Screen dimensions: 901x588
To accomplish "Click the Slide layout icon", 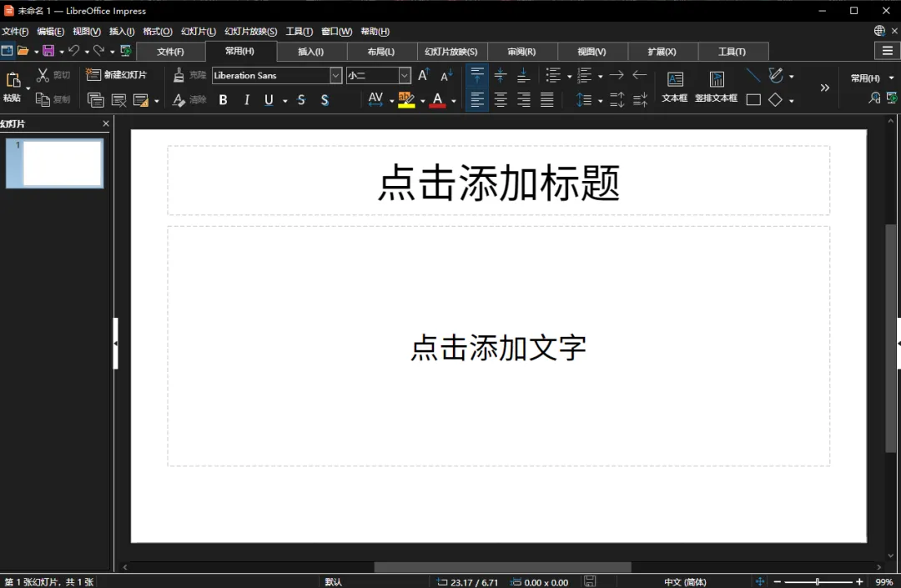I will tap(141, 100).
